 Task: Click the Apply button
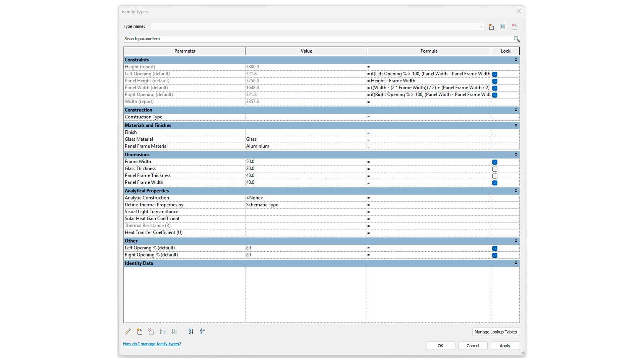click(x=505, y=346)
